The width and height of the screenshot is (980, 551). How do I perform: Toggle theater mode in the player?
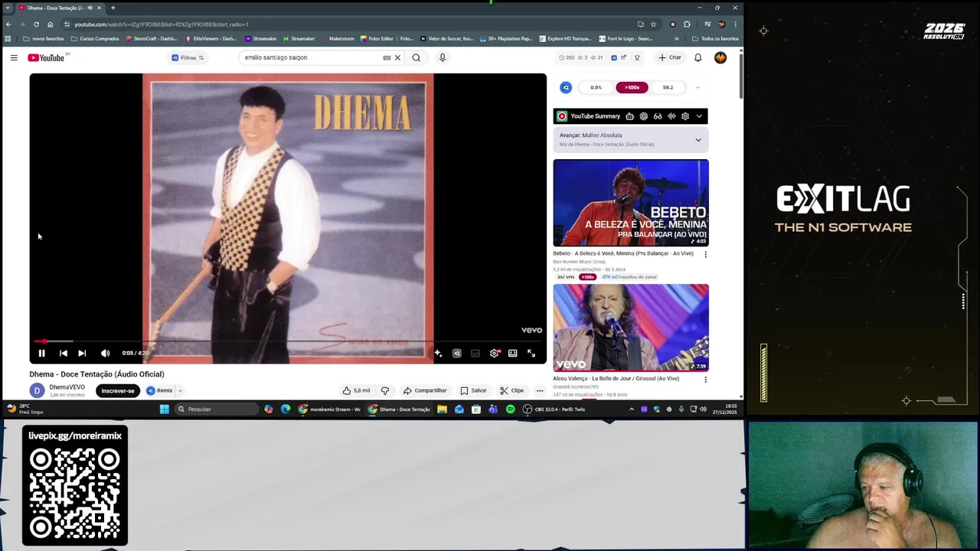512,353
